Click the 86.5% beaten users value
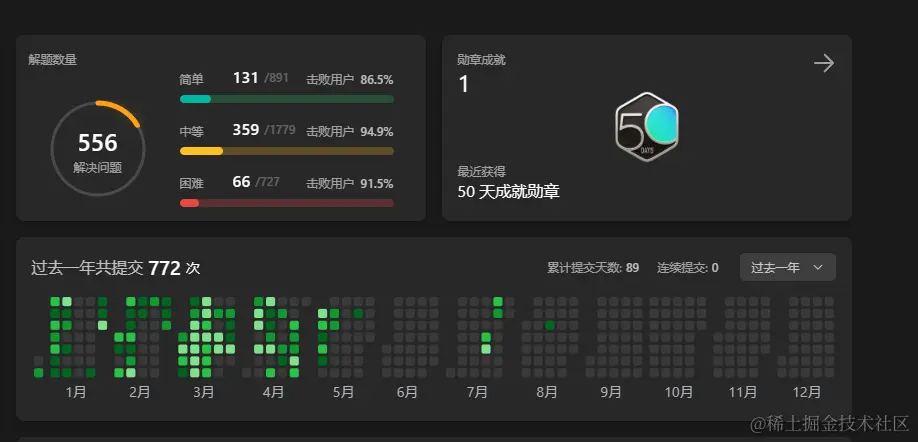918x442 pixels. point(376,80)
